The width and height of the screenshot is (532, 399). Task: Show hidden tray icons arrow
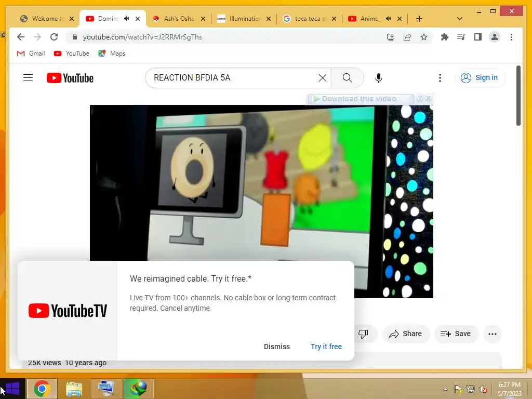(x=445, y=389)
